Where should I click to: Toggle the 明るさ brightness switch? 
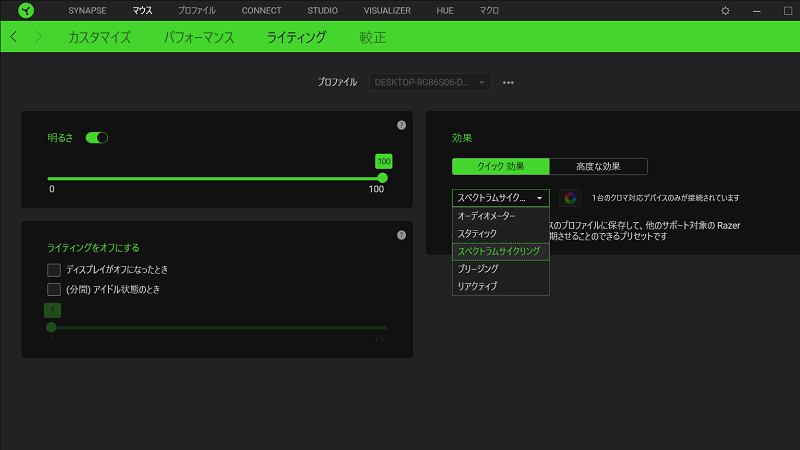pyautogui.click(x=97, y=138)
